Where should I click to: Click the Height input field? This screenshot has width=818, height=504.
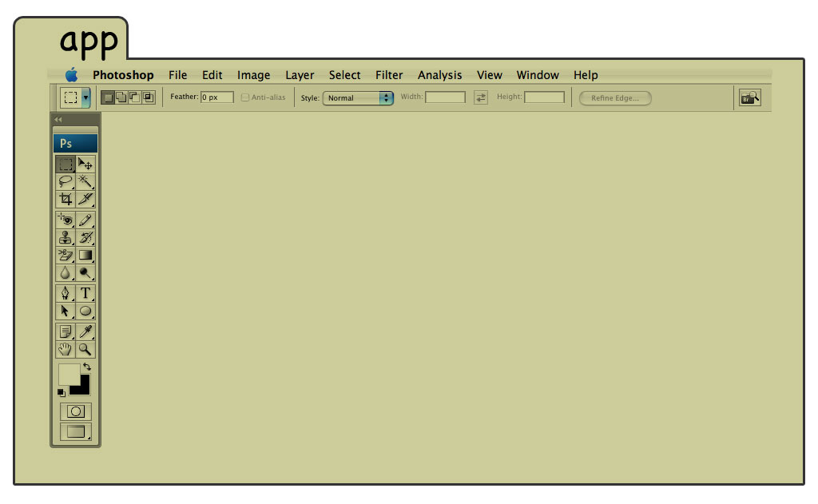(544, 97)
